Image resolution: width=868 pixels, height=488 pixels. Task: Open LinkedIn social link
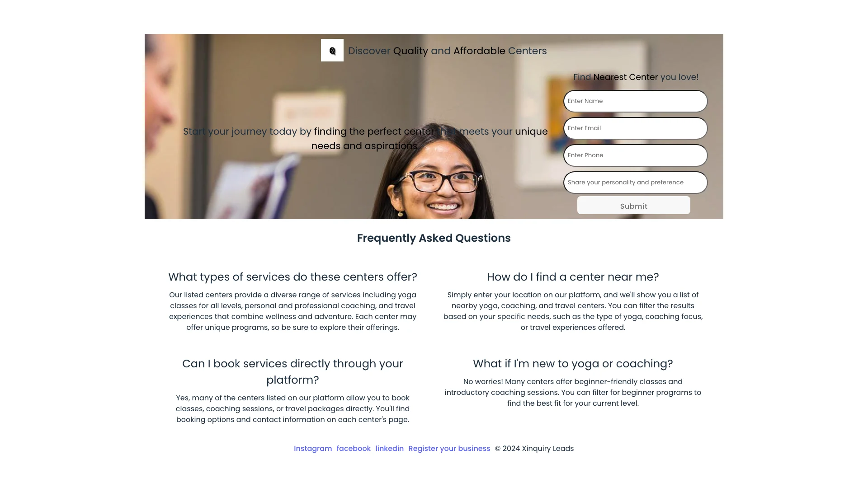[x=389, y=449]
